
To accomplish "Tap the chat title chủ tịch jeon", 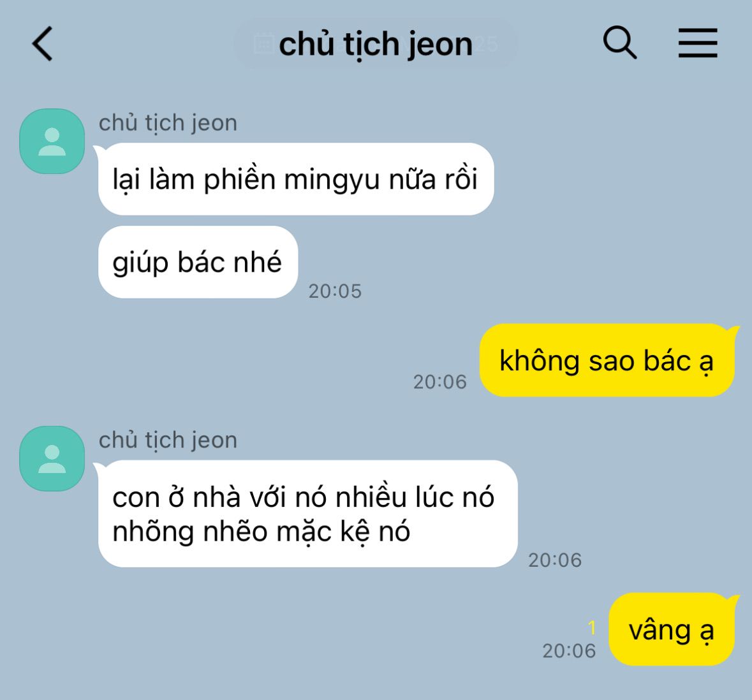I will click(x=376, y=44).
